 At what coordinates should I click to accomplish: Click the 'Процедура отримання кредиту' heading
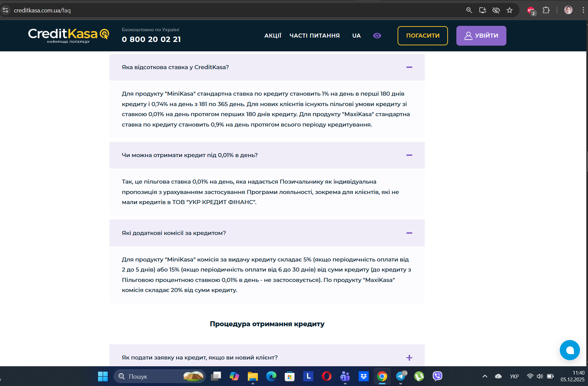[267, 324]
